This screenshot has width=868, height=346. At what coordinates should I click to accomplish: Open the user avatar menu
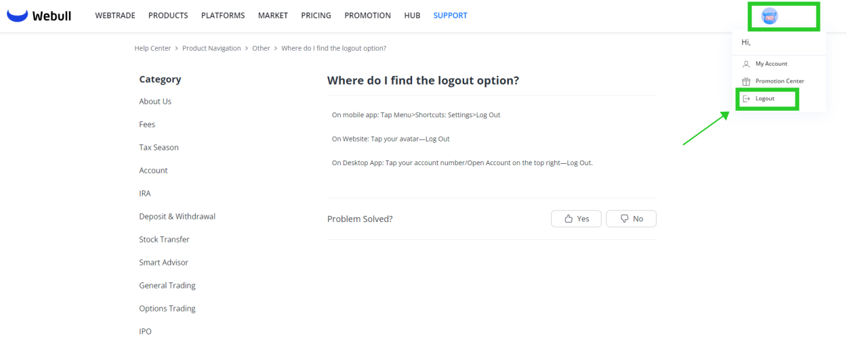tap(769, 16)
